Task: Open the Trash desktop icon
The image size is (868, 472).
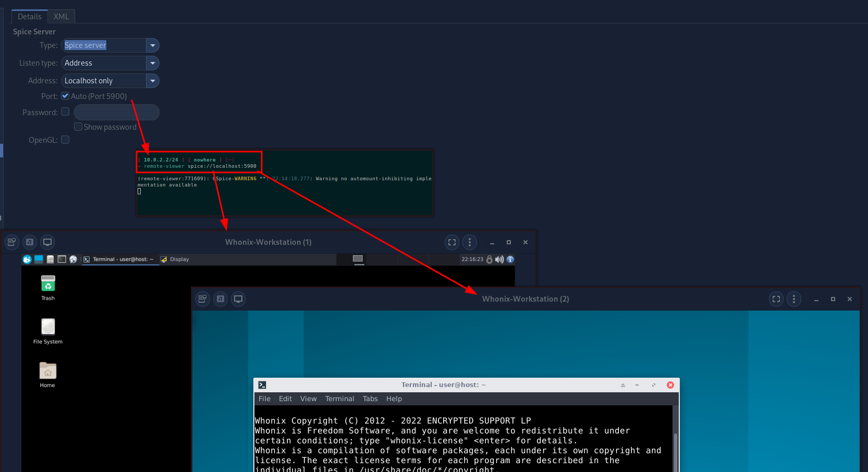Action: tap(48, 288)
